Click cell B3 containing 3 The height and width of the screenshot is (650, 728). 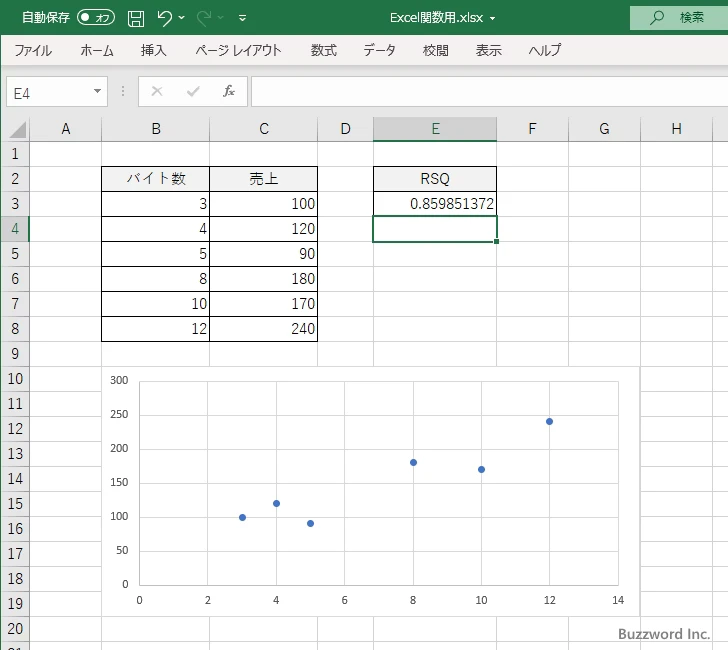[156, 204]
